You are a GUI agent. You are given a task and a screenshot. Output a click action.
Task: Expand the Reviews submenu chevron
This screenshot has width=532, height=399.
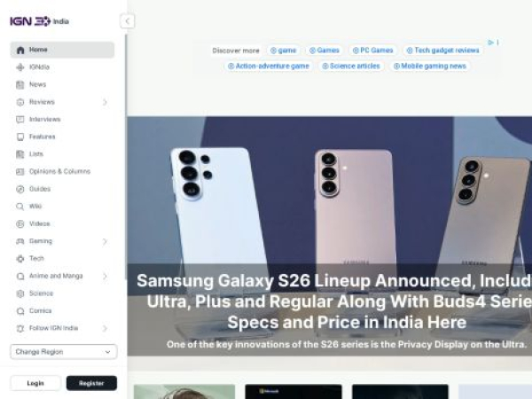(105, 102)
